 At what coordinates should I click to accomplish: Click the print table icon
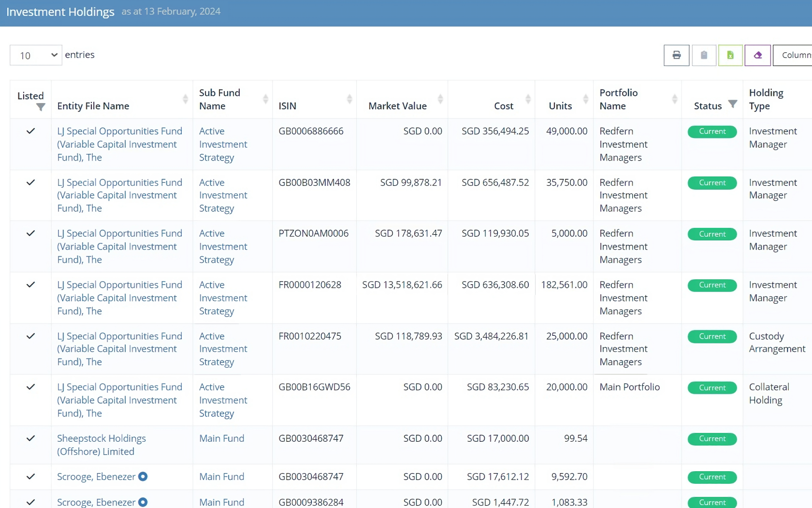tap(676, 55)
